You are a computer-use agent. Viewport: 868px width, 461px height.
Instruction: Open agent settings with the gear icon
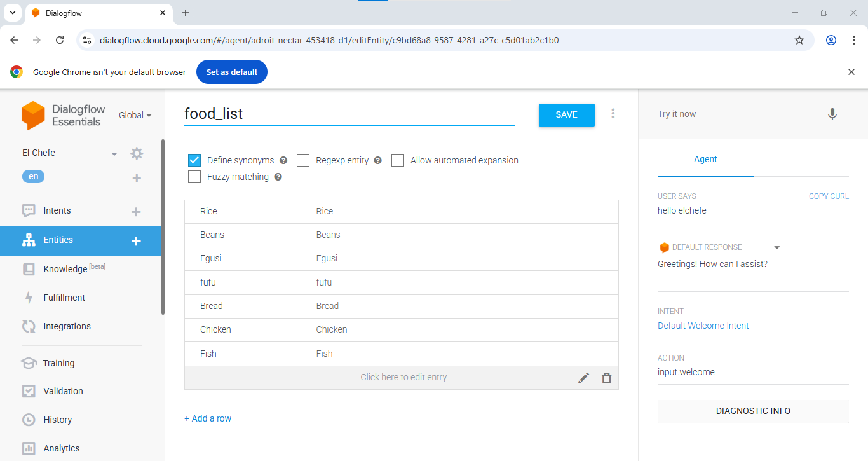tap(136, 153)
